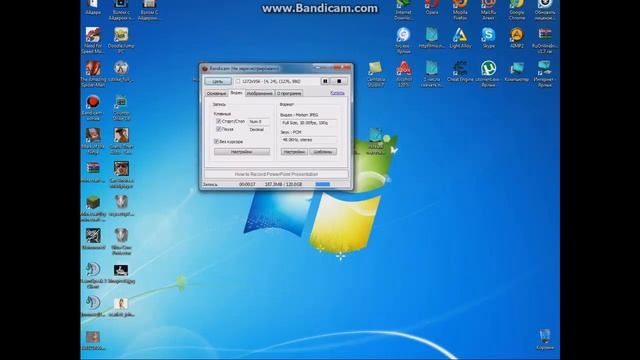Click the stop recording button in Bandicam
Screen dimensions: 640x360
(x=339, y=81)
